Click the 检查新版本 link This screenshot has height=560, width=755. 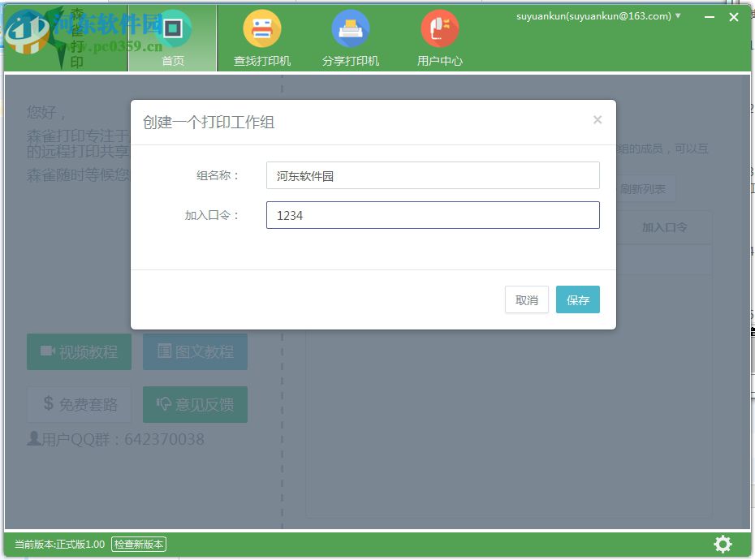pos(138,545)
